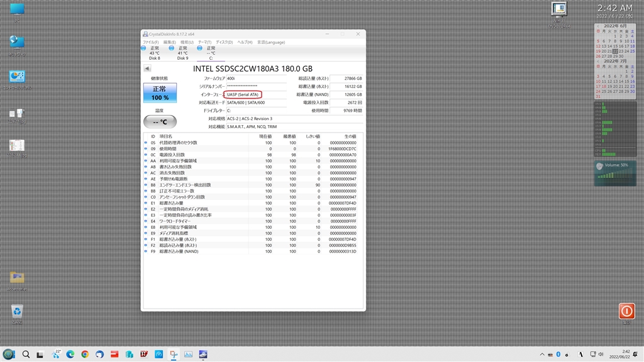Open the ディスク(D) menu
The width and height of the screenshot is (644, 362).
click(225, 42)
